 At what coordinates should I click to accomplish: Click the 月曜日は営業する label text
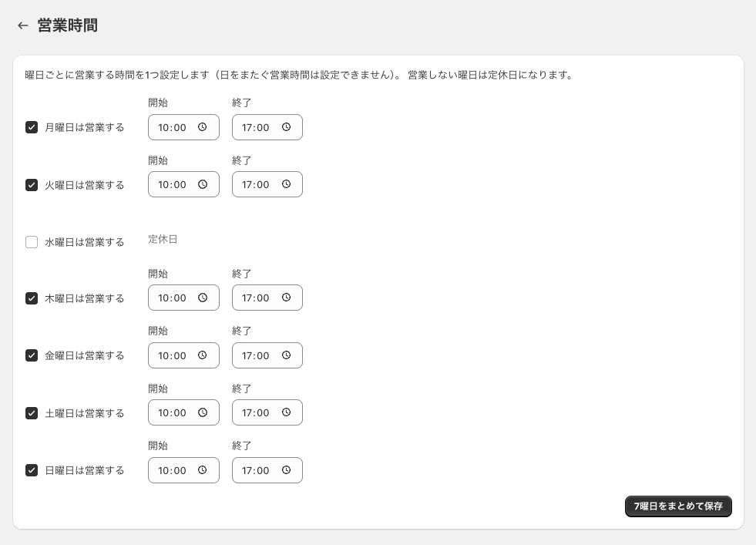pyautogui.click(x=84, y=127)
